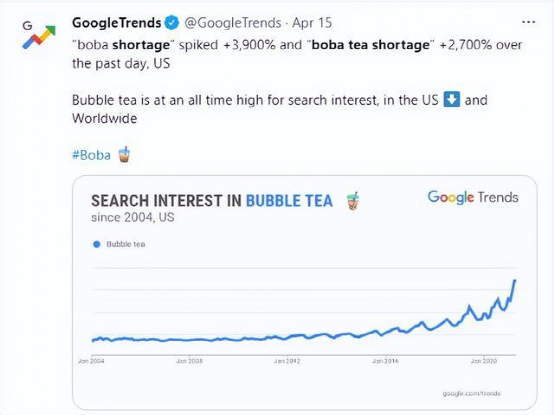Image resolution: width=554 pixels, height=415 pixels.
Task: Click the Jan 2012 axis label
Action: click(287, 361)
